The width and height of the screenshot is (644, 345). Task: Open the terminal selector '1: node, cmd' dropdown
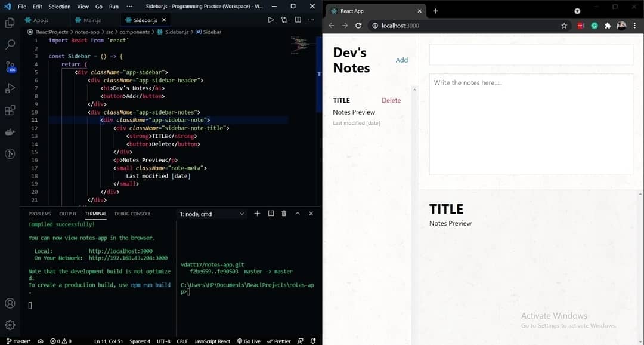(212, 214)
